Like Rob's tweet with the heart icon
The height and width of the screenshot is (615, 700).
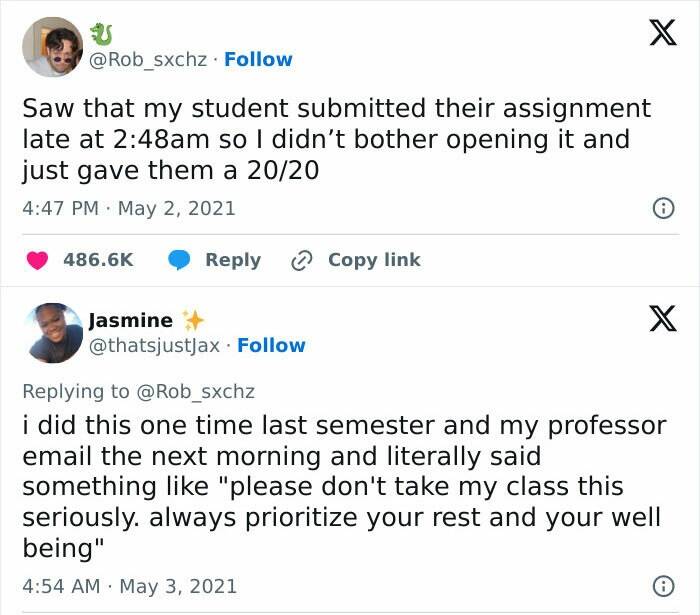[x=37, y=260]
